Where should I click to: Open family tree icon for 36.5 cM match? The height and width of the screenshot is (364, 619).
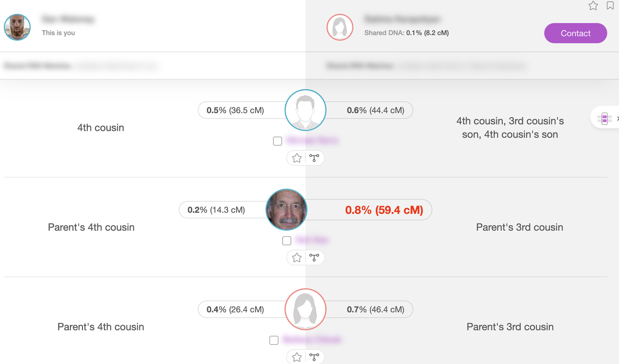314,158
